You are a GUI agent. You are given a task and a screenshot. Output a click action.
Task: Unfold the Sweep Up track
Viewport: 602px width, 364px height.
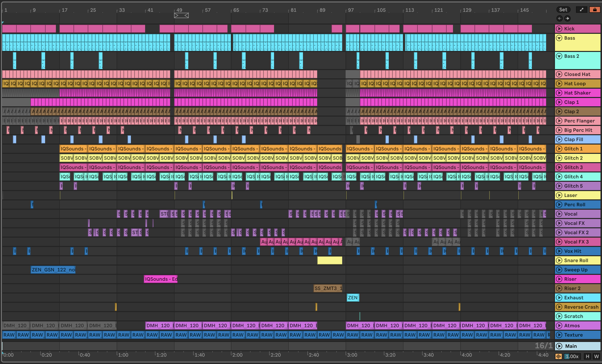click(559, 270)
